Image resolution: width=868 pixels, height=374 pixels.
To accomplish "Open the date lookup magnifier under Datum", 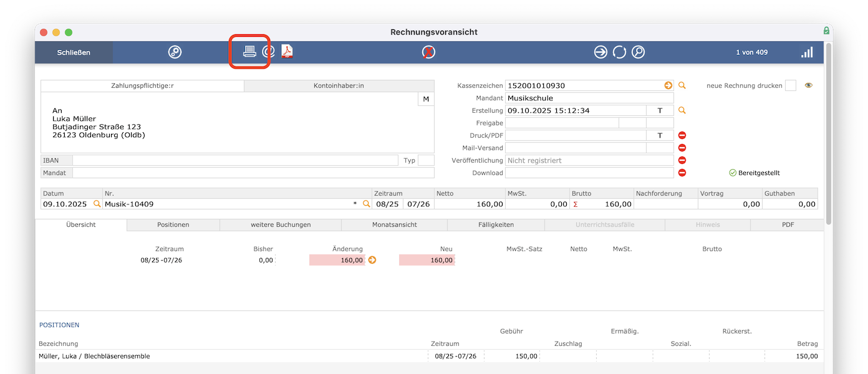I will pyautogui.click(x=97, y=204).
